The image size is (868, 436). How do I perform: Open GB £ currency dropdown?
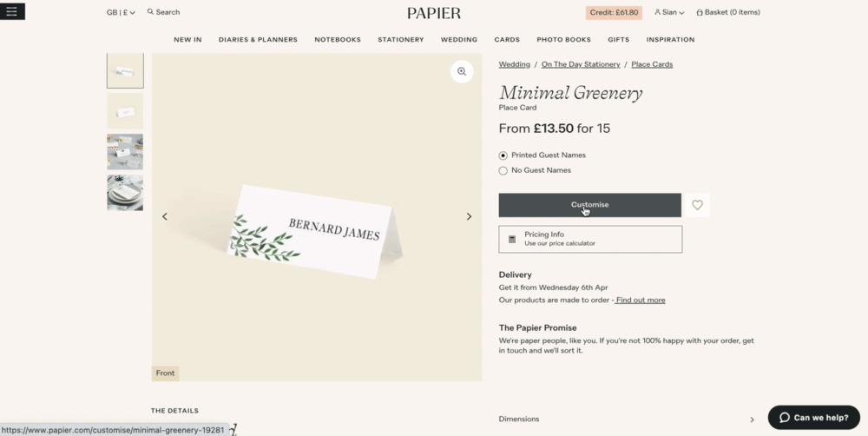[121, 12]
